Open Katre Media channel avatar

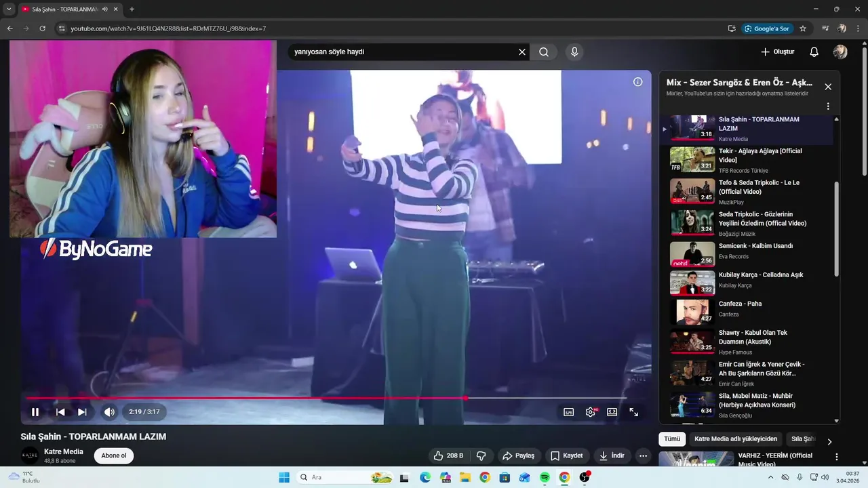[29, 455]
